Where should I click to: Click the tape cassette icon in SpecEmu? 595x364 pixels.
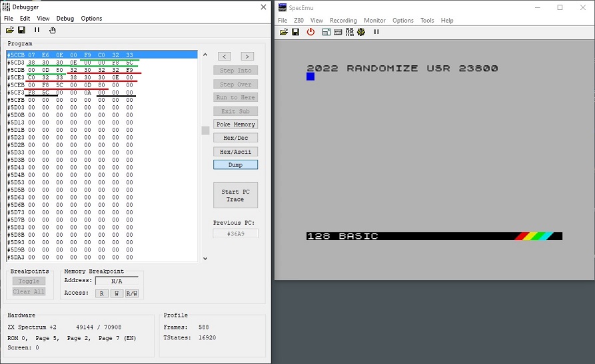[x=338, y=32]
